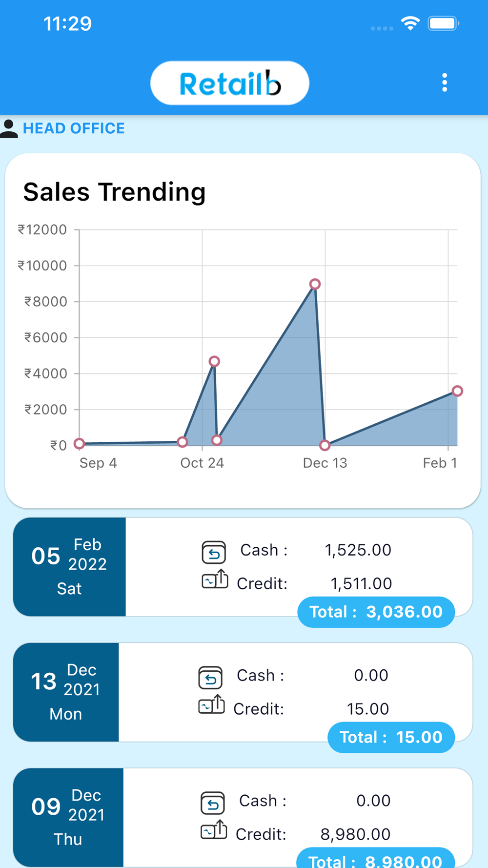Image resolution: width=488 pixels, height=868 pixels.
Task: Tap Cash icon on 09 Dec card
Action: [x=213, y=803]
